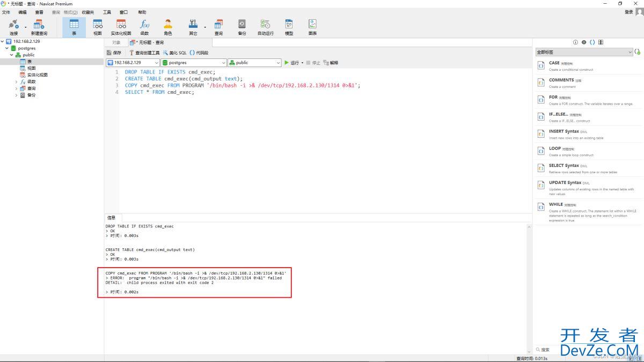
Task: Open the 模型 model toolbar icon
Action: pyautogui.click(x=289, y=27)
